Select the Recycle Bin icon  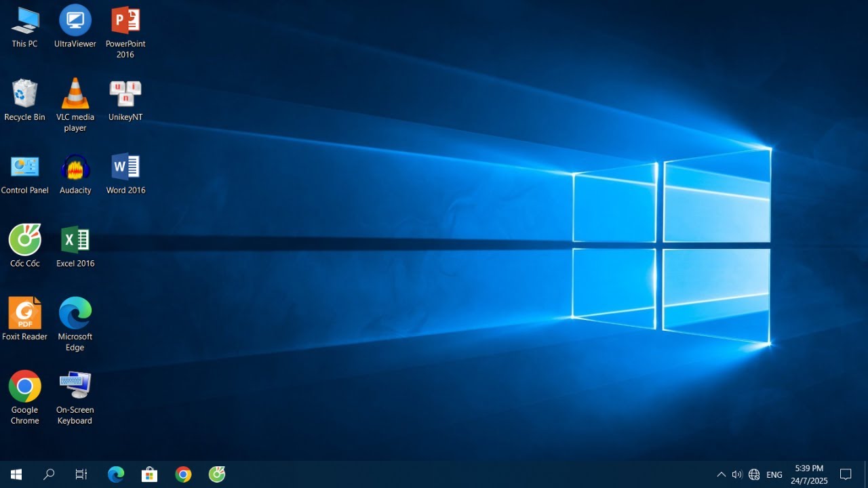[x=25, y=100]
